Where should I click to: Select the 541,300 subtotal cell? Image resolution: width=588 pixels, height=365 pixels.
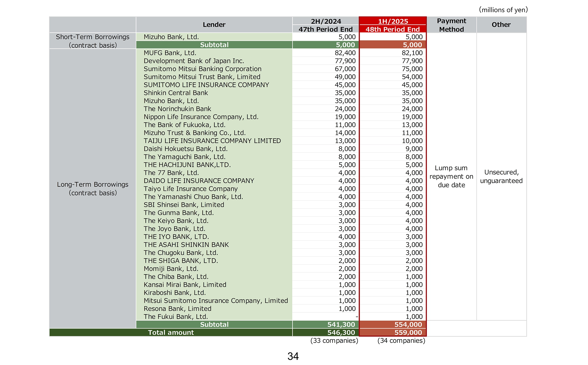[x=341, y=324]
